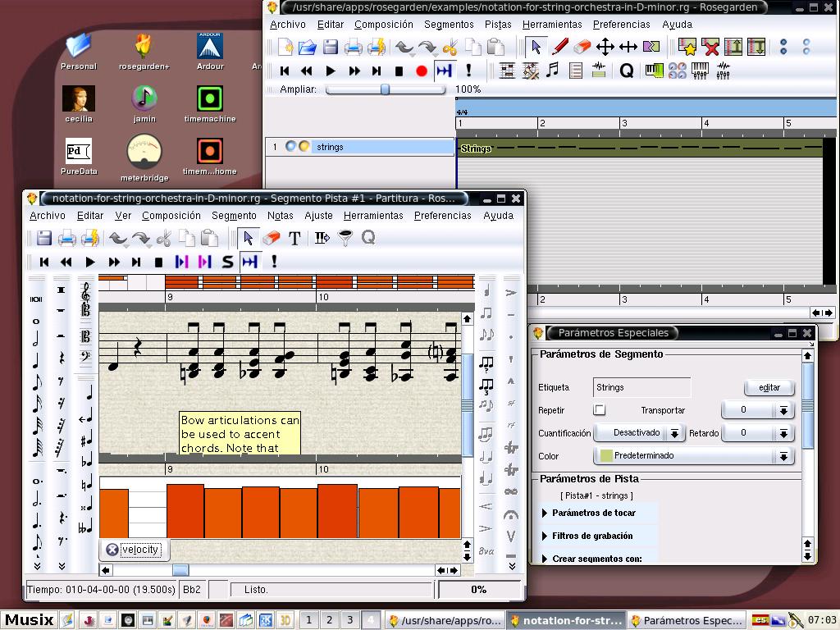Open the Cuantificación dropdown
Screen dimensions: 840x630
(x=638, y=433)
